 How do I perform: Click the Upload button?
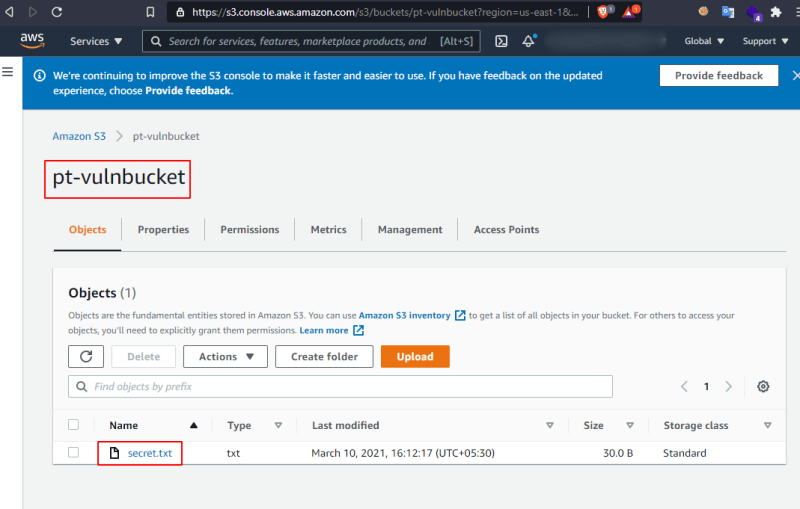[x=415, y=357]
